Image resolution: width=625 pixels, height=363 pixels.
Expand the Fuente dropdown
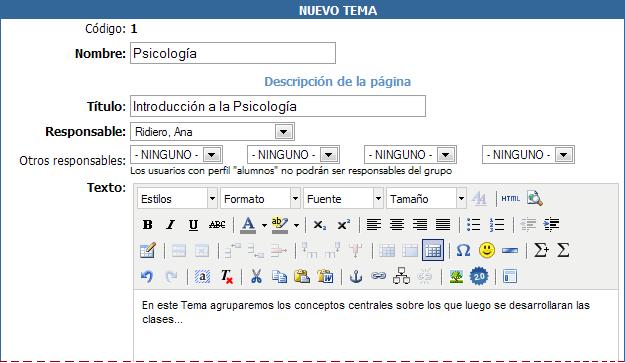tap(343, 198)
